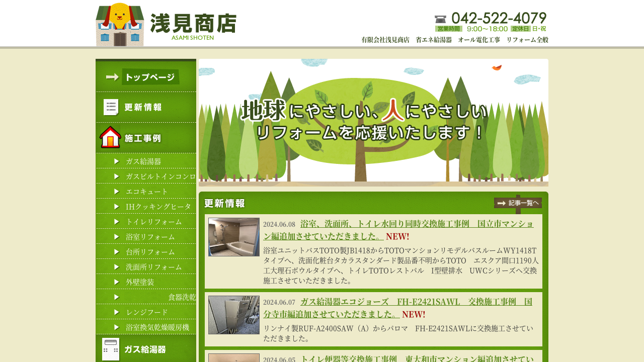Select IHクッキングヒータ in the sidebar

pyautogui.click(x=158, y=207)
